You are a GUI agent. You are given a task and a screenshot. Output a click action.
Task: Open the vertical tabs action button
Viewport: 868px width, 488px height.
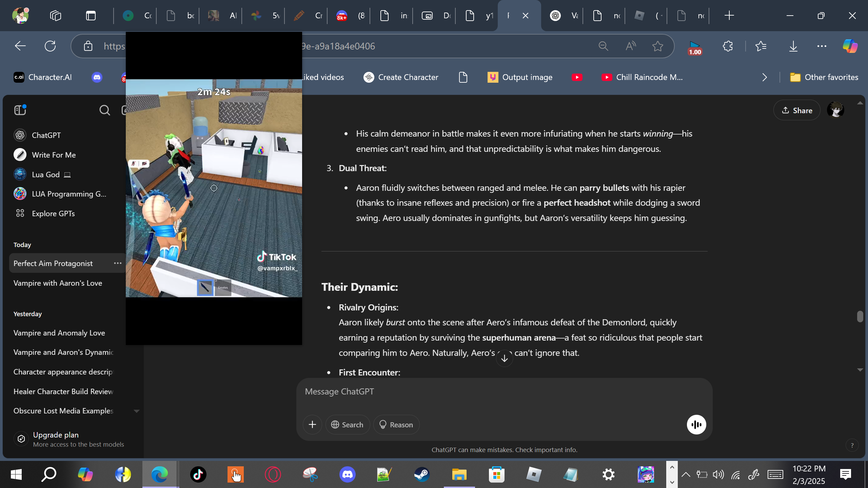91,16
